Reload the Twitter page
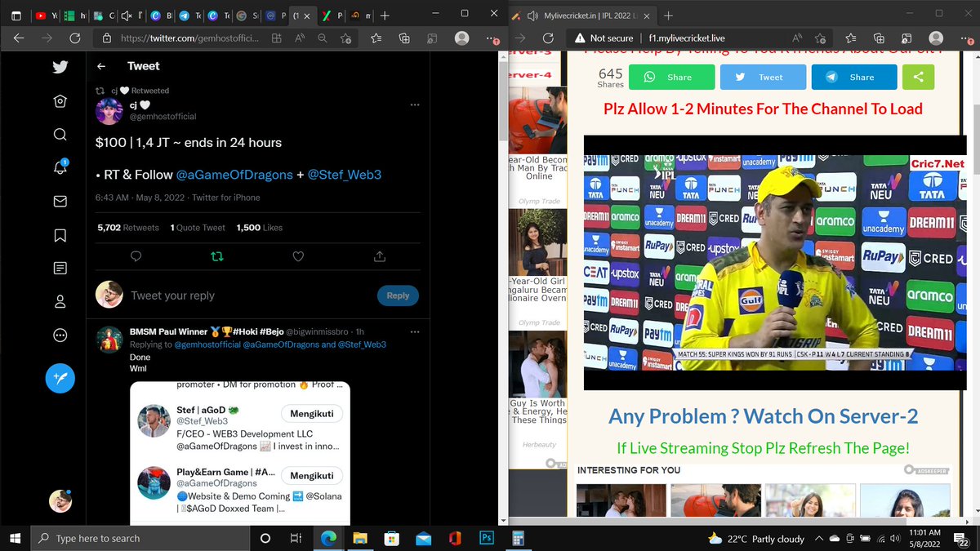Image resolution: width=980 pixels, height=551 pixels. pos(74,38)
